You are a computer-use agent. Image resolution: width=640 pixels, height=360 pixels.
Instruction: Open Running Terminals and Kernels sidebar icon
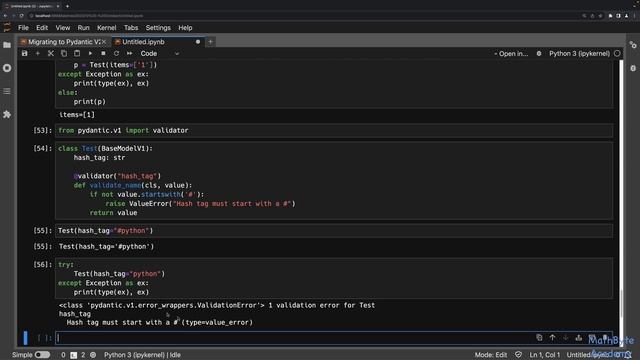pyautogui.click(x=7, y=68)
